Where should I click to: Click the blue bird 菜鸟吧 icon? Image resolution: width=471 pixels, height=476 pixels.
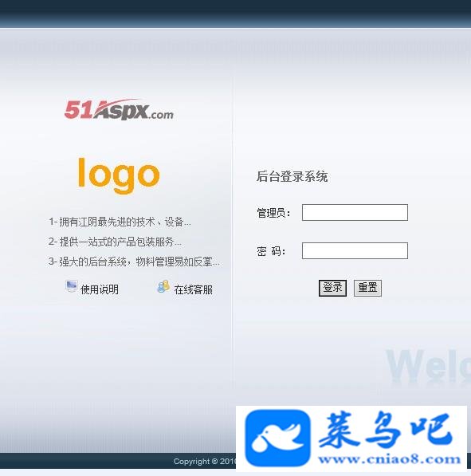pos(277,438)
